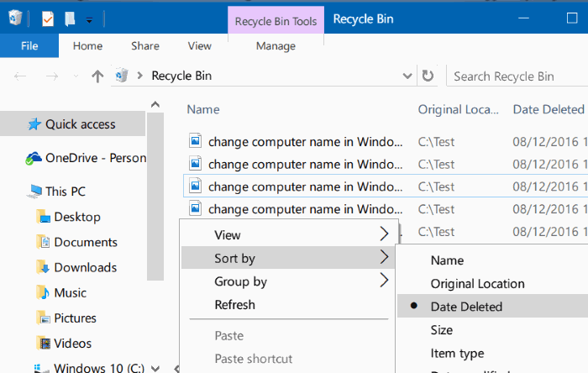
Task: Open Documents in navigation pane
Action: point(86,242)
